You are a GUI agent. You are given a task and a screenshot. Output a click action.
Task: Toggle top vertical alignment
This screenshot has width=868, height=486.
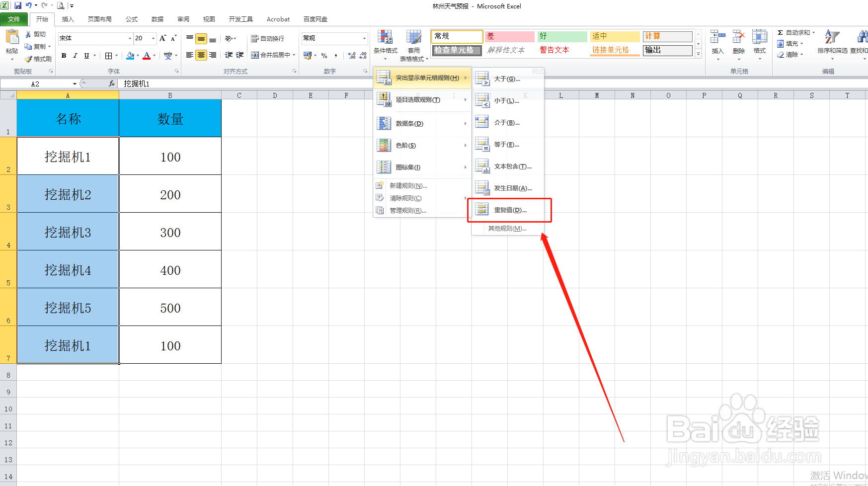pyautogui.click(x=190, y=39)
